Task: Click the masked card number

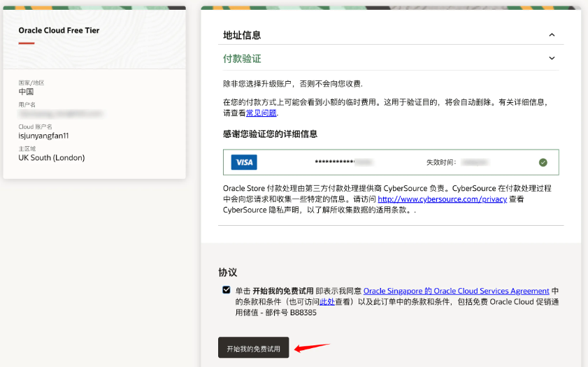Action: (343, 162)
